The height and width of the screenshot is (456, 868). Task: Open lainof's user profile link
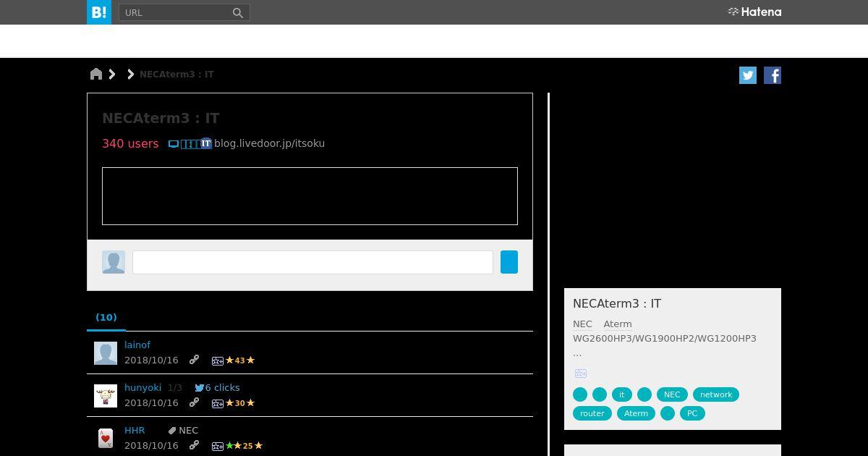[x=137, y=345]
